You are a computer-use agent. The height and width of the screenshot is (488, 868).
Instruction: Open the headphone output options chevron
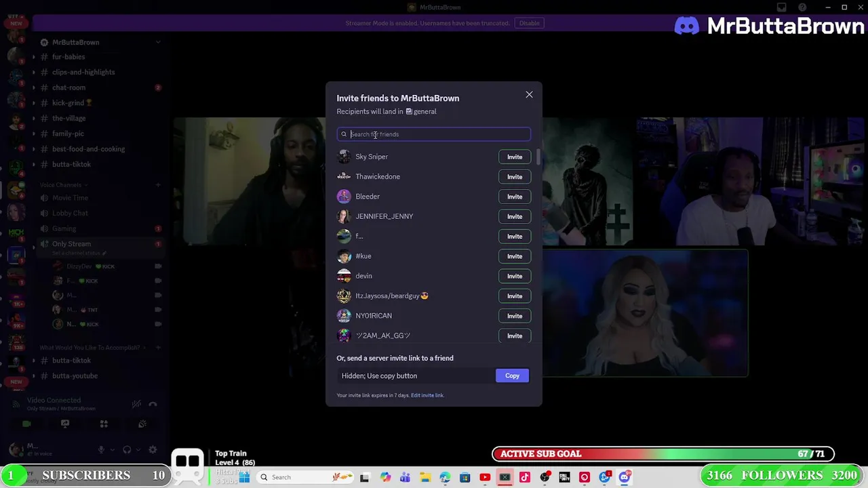(x=137, y=450)
